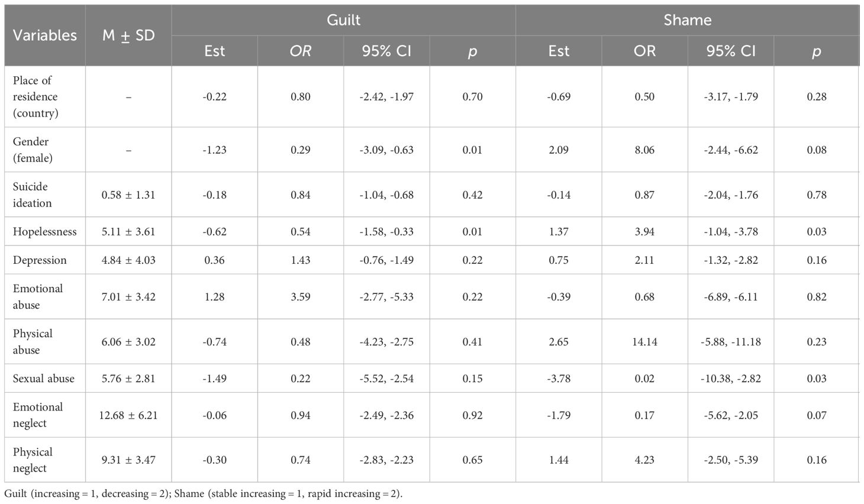This screenshot has height=504, width=864.
Task: Click the Variables column header
Action: point(45,35)
